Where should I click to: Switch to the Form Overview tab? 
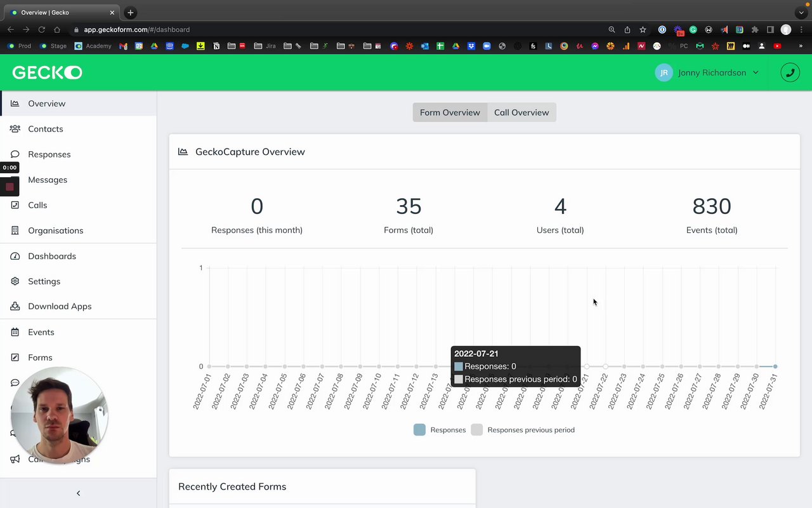coord(450,112)
